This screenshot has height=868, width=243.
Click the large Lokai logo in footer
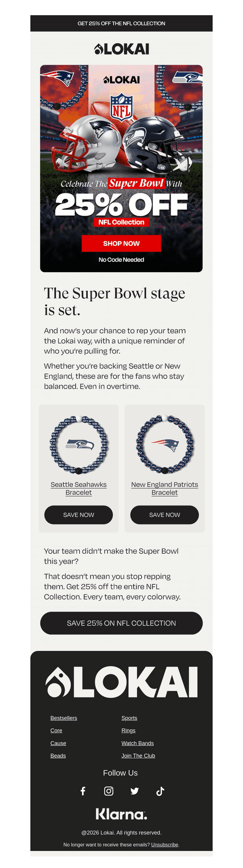tap(121, 682)
